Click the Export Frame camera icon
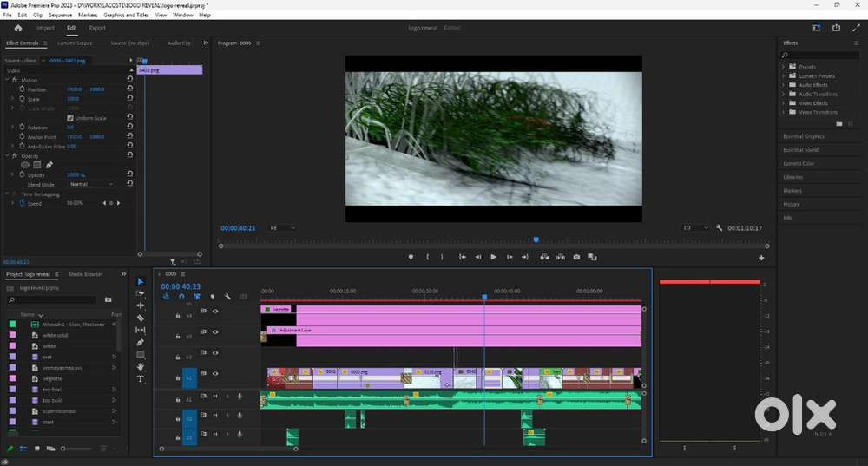This screenshot has height=466, width=868. point(576,257)
